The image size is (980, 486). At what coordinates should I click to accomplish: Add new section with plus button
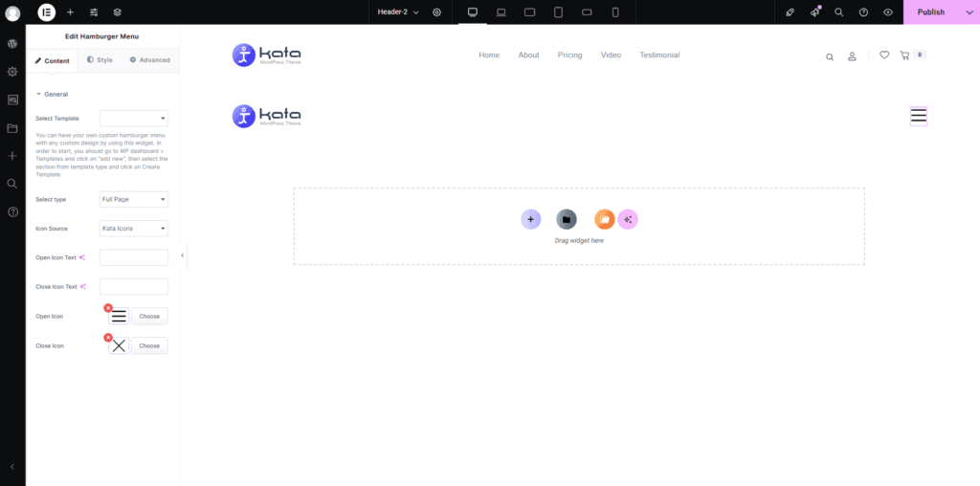(530, 219)
